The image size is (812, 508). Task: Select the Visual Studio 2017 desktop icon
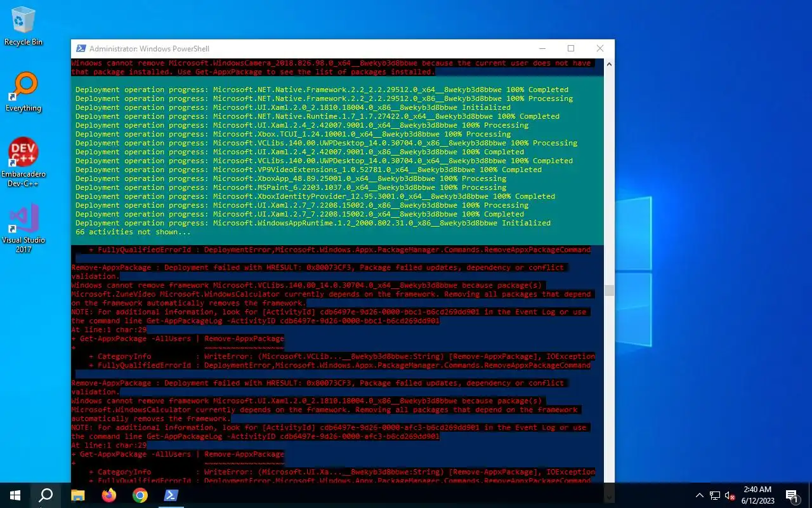tap(23, 229)
